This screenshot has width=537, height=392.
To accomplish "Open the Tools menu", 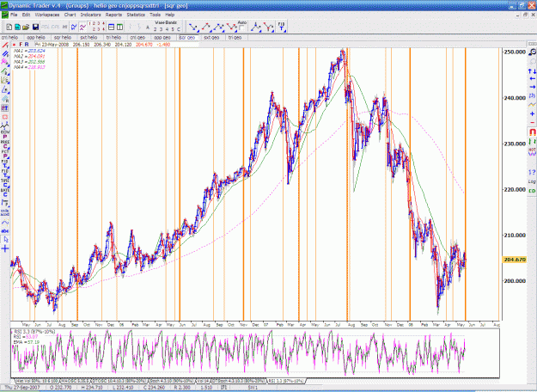I will (155, 15).
